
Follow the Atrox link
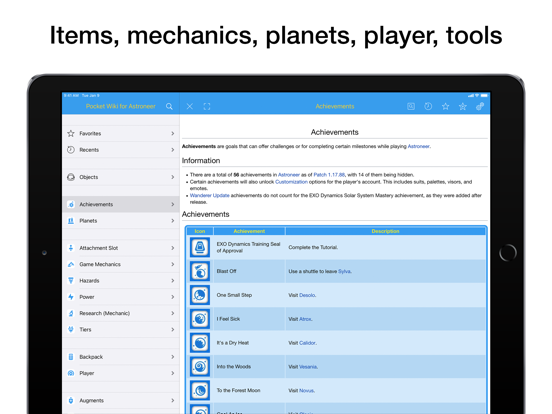pyautogui.click(x=305, y=319)
